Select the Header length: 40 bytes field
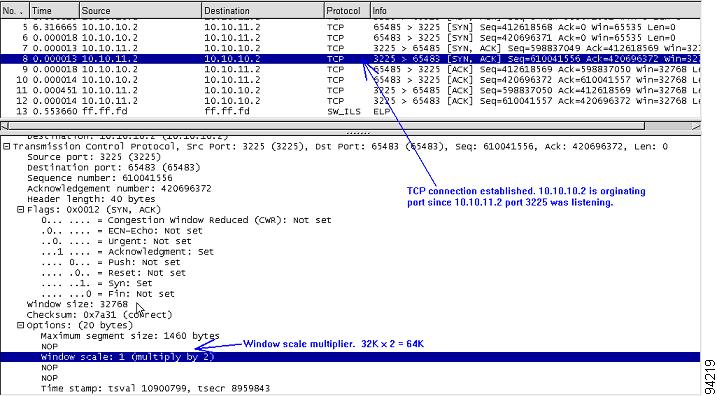This screenshot has width=717, height=396. [x=91, y=199]
